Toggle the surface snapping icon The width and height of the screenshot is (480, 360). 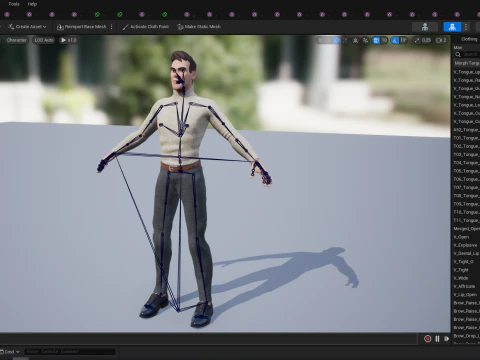(365, 40)
